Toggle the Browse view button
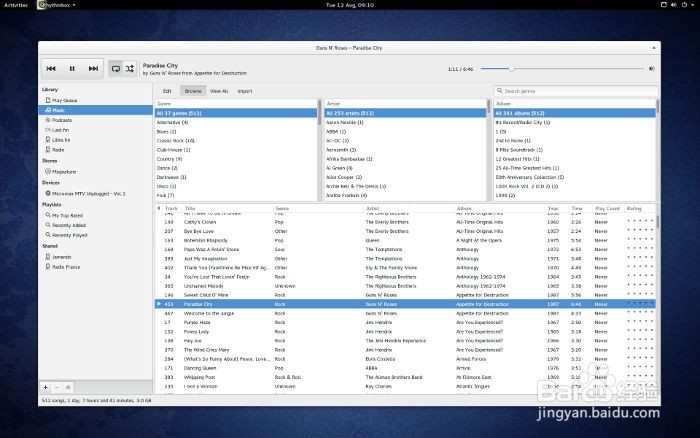The height and width of the screenshot is (438, 700). [193, 91]
